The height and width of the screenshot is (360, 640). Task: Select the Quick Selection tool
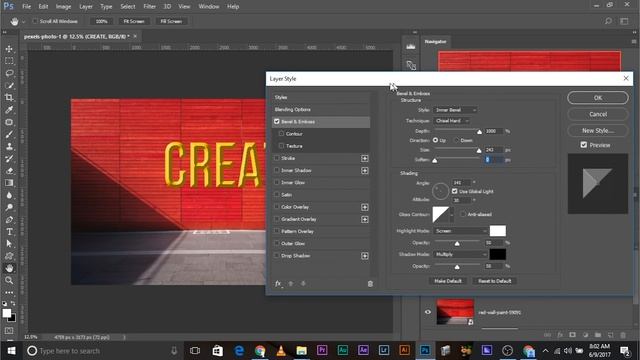(9, 86)
